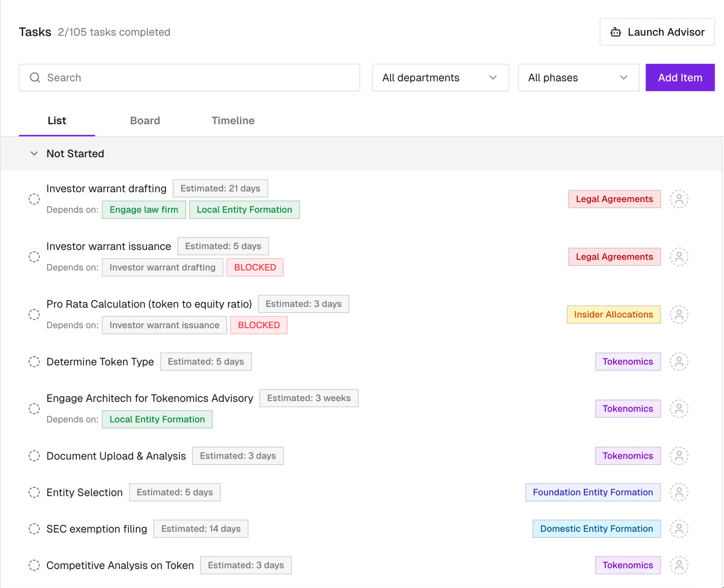724x588 pixels.
Task: Open the Timeline tab
Action: [233, 120]
